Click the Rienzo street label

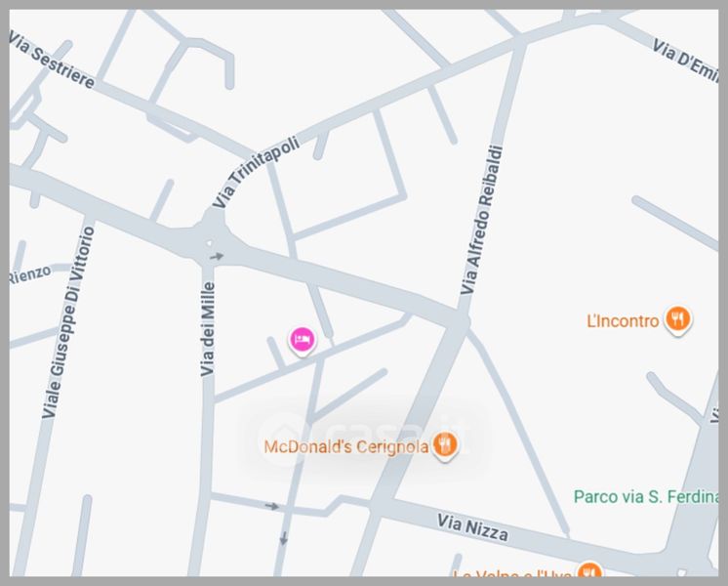click(29, 274)
